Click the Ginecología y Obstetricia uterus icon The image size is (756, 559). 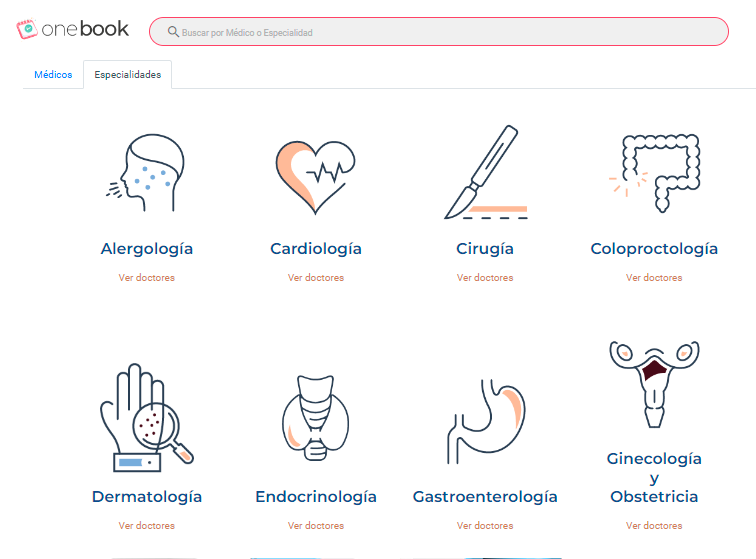[x=654, y=384]
